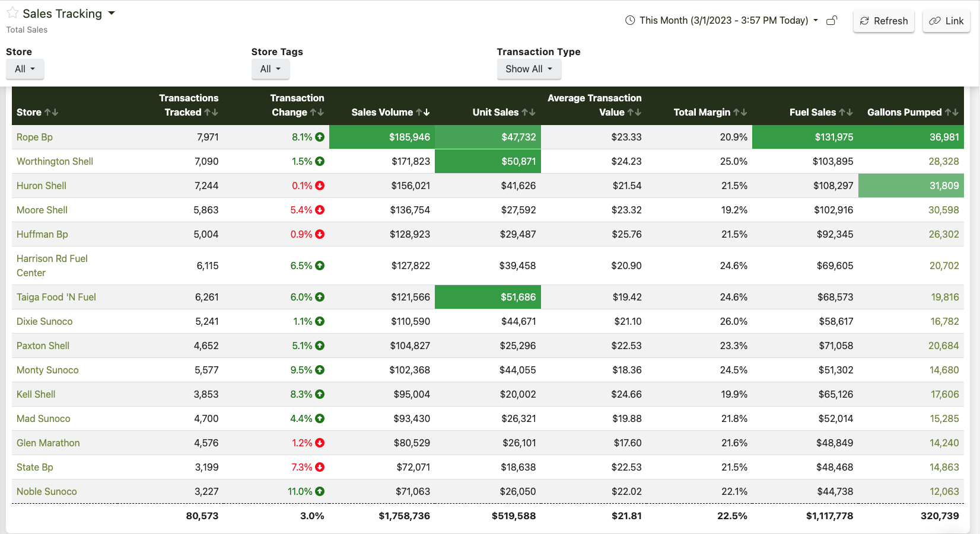Sort the Unit Sales column
This screenshot has height=534, width=980.
(529, 112)
